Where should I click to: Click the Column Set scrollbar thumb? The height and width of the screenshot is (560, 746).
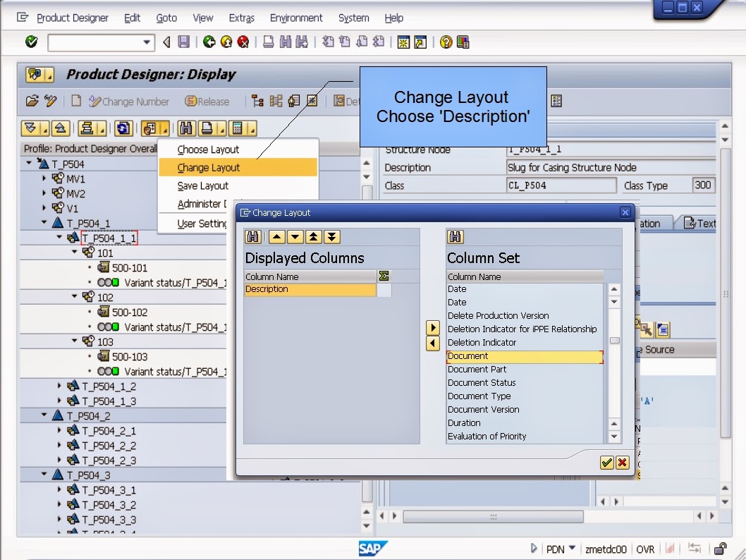pyautogui.click(x=615, y=341)
